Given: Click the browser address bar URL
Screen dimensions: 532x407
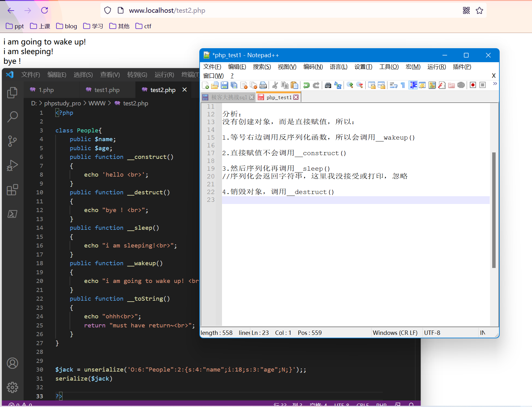Looking at the screenshot, I should 167,11.
